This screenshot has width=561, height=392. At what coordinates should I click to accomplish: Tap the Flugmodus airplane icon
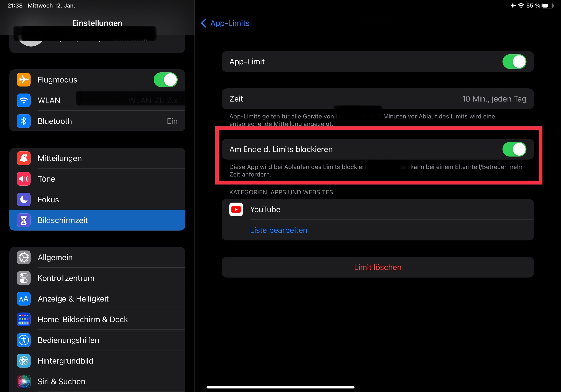click(x=24, y=80)
